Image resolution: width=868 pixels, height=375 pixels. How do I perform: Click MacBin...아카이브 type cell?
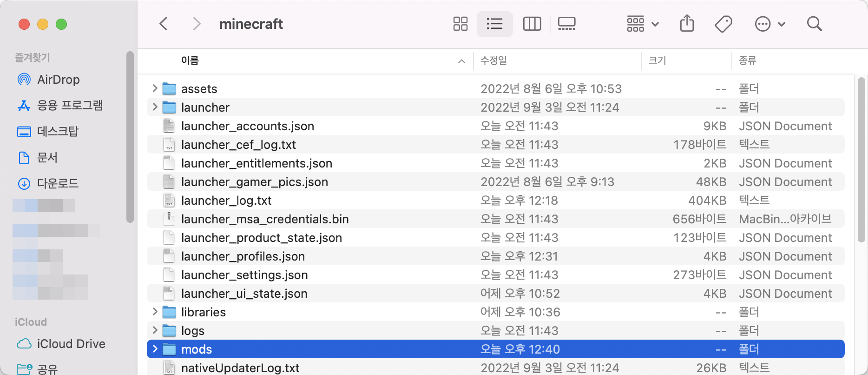pos(785,219)
